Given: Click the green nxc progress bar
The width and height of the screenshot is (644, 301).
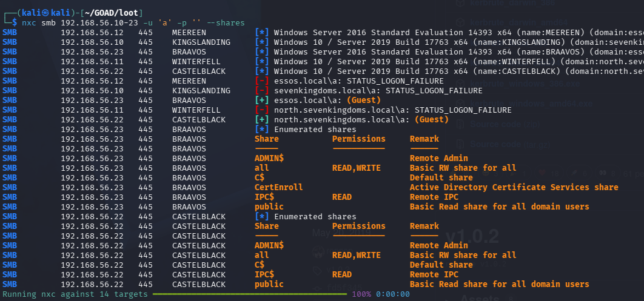Looking at the screenshot, I should pyautogui.click(x=250, y=294).
